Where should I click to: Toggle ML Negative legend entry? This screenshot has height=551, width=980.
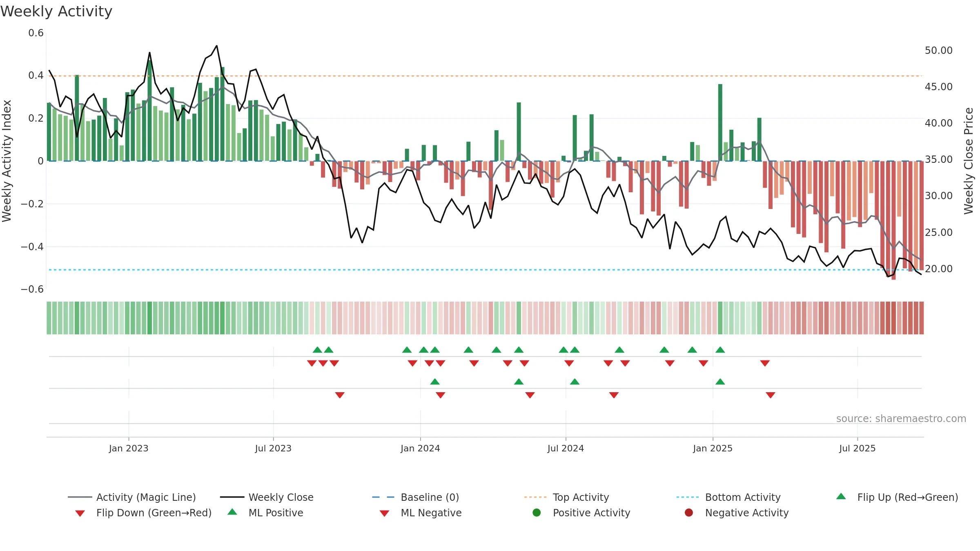tap(421, 513)
